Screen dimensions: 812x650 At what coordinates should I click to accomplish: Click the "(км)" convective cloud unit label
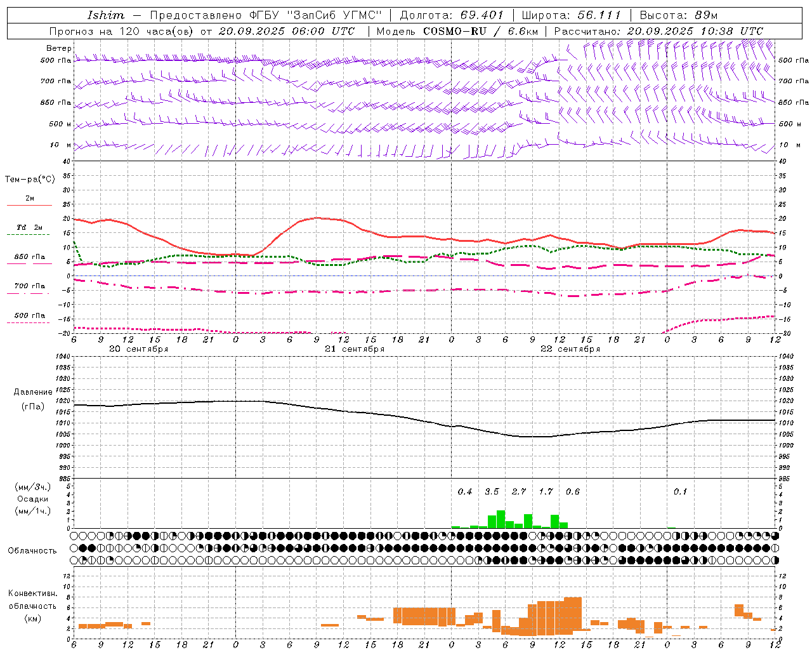[33, 618]
